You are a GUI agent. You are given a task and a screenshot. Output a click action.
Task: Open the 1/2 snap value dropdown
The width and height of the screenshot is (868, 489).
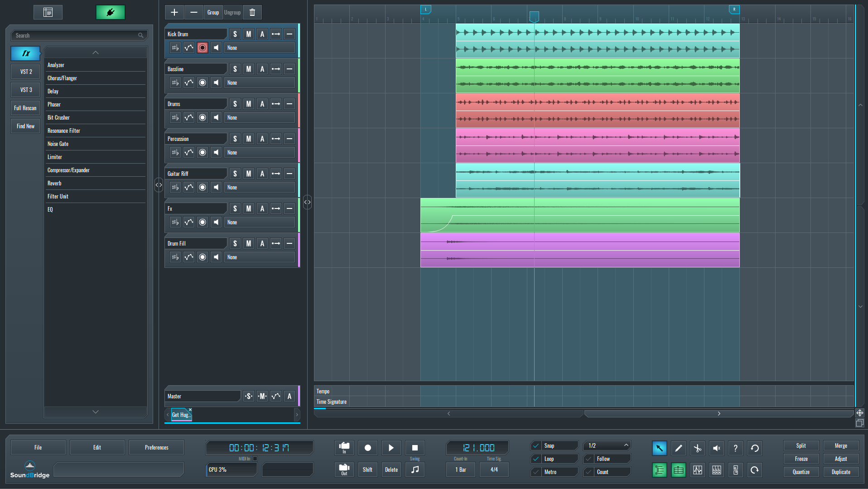607,445
